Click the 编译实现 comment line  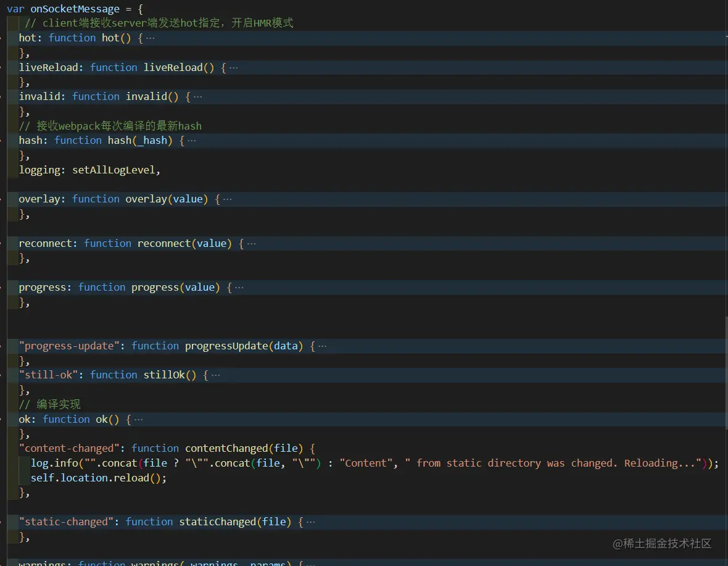50,404
